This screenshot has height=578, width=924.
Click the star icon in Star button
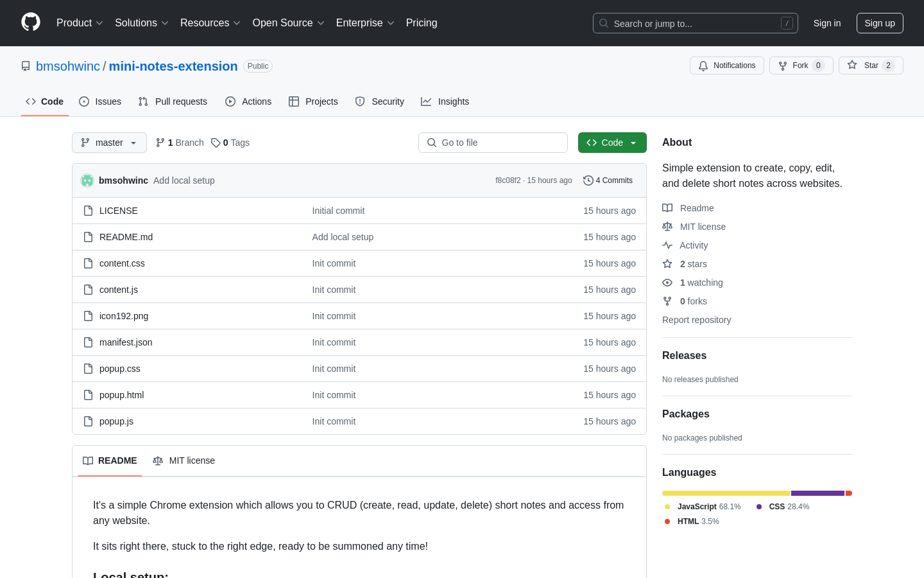(x=852, y=65)
